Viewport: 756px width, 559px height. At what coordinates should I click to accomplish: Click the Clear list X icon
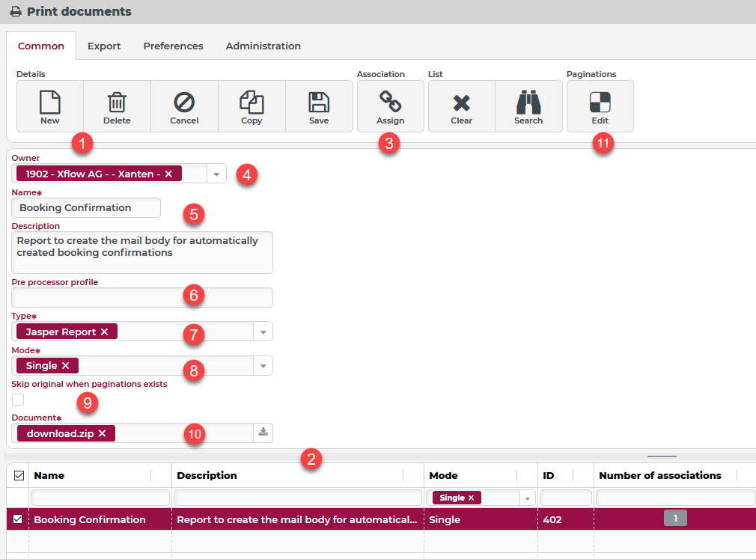[461, 103]
